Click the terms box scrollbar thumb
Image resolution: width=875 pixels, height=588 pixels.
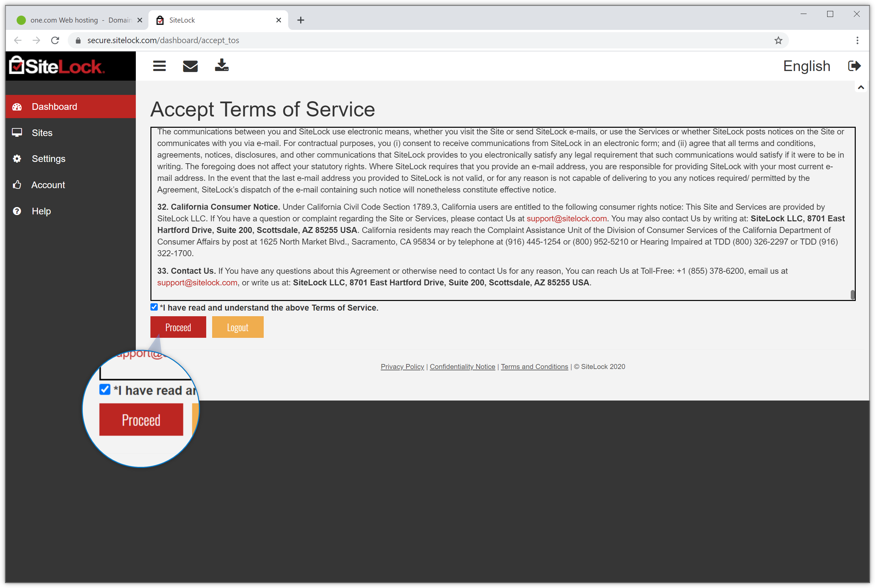tap(852, 295)
